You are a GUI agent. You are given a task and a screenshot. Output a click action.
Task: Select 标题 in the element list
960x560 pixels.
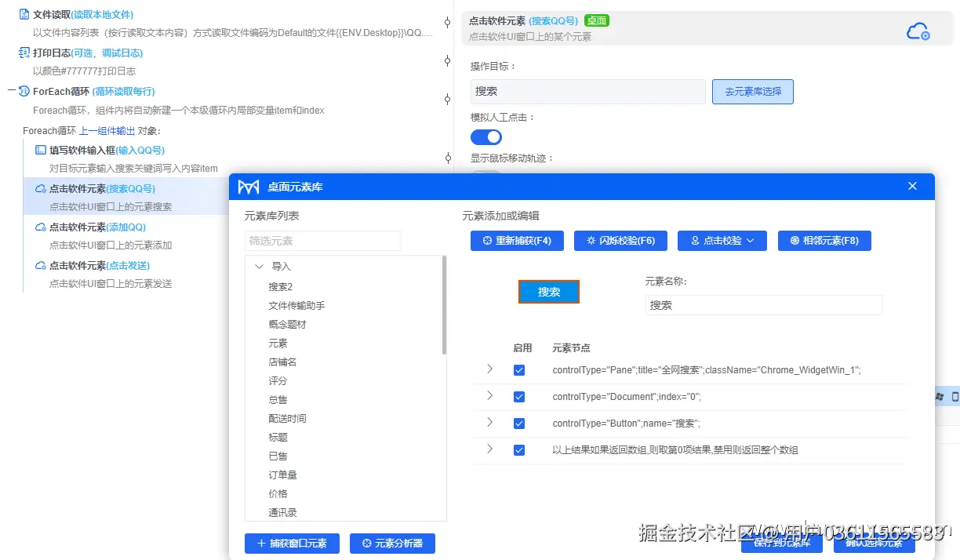(278, 438)
